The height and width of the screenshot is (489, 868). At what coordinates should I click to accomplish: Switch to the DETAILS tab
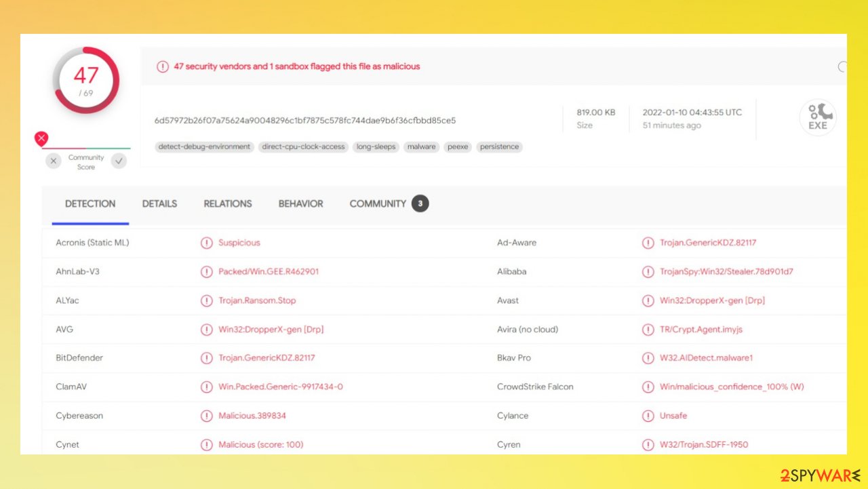pos(159,203)
